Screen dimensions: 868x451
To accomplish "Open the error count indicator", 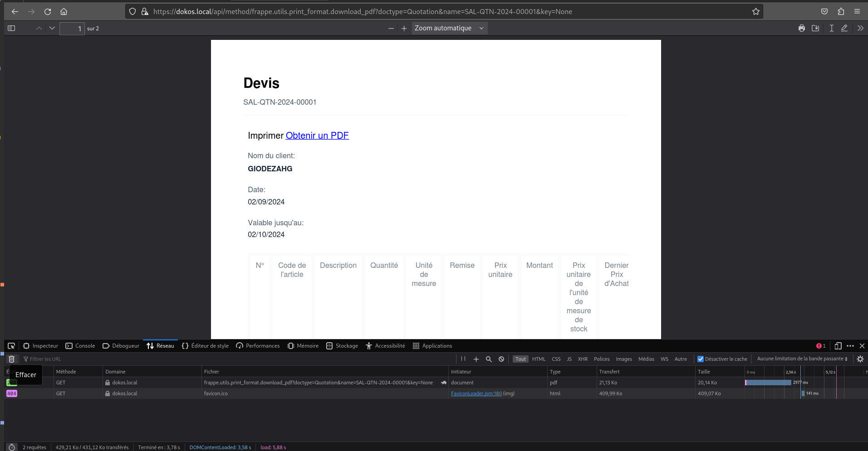I will [821, 346].
